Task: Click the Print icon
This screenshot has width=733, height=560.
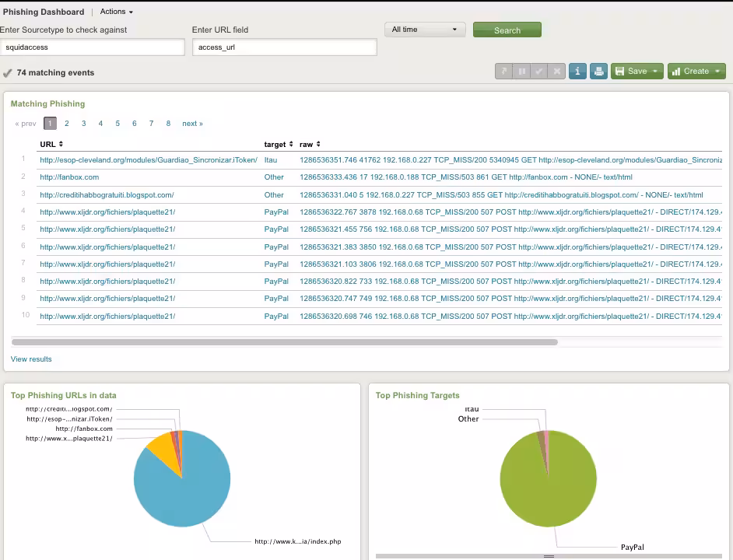Action: click(x=598, y=71)
